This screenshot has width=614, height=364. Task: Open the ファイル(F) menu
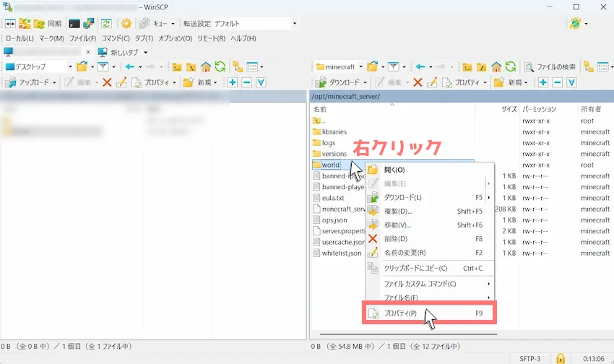pos(82,38)
